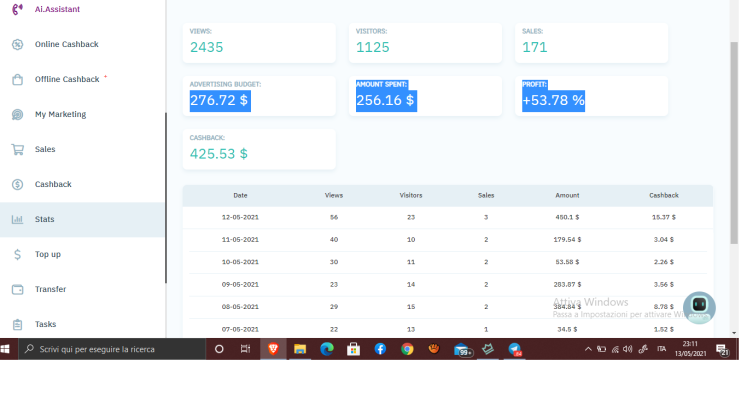Open the Ai.Assistant sidebar icon
This screenshot has width=747, height=420.
pos(18,9)
